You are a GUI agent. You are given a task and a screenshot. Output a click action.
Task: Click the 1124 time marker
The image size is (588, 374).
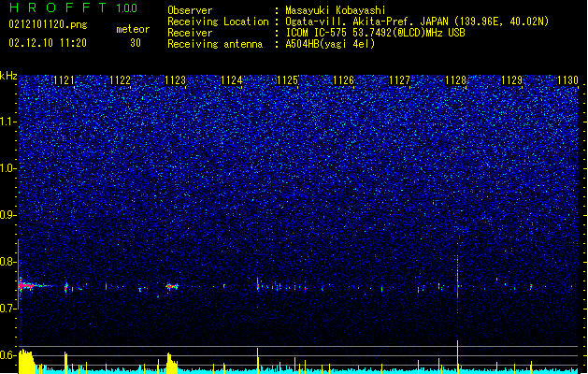[x=232, y=79]
